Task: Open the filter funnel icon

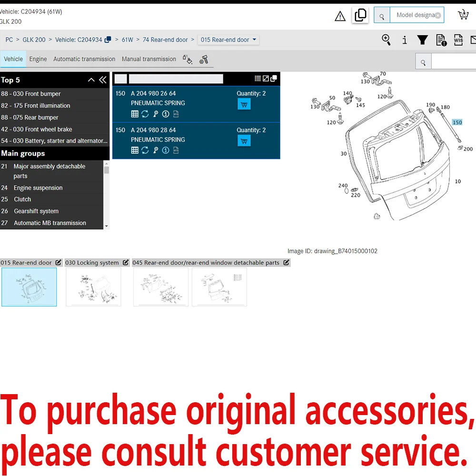Action: (x=422, y=40)
